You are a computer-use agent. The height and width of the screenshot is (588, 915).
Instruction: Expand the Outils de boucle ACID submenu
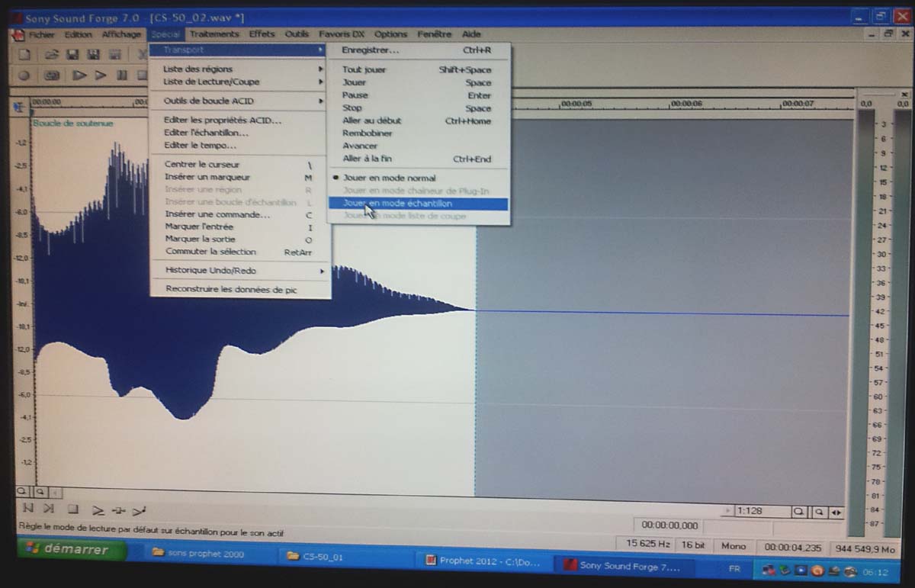tap(239, 101)
